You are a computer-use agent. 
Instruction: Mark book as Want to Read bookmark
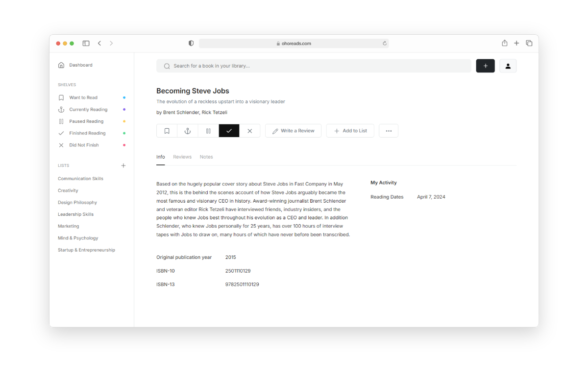point(167,131)
